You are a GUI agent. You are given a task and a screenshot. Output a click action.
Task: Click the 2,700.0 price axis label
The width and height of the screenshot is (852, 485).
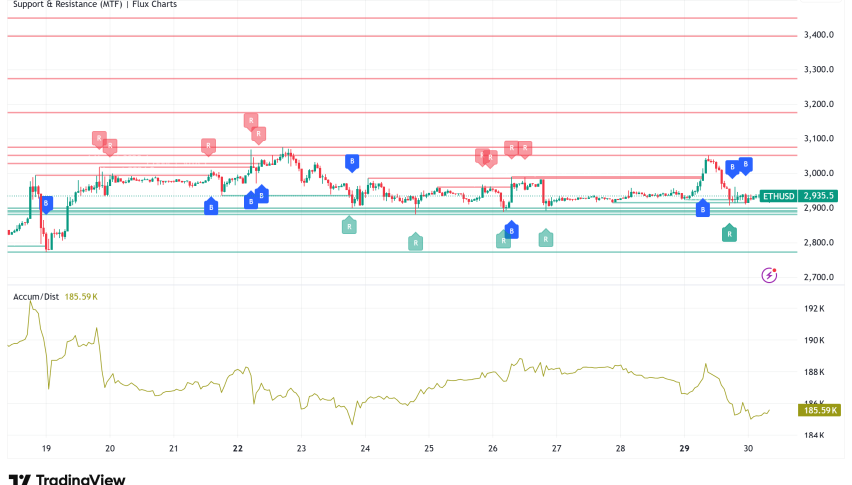click(x=819, y=277)
